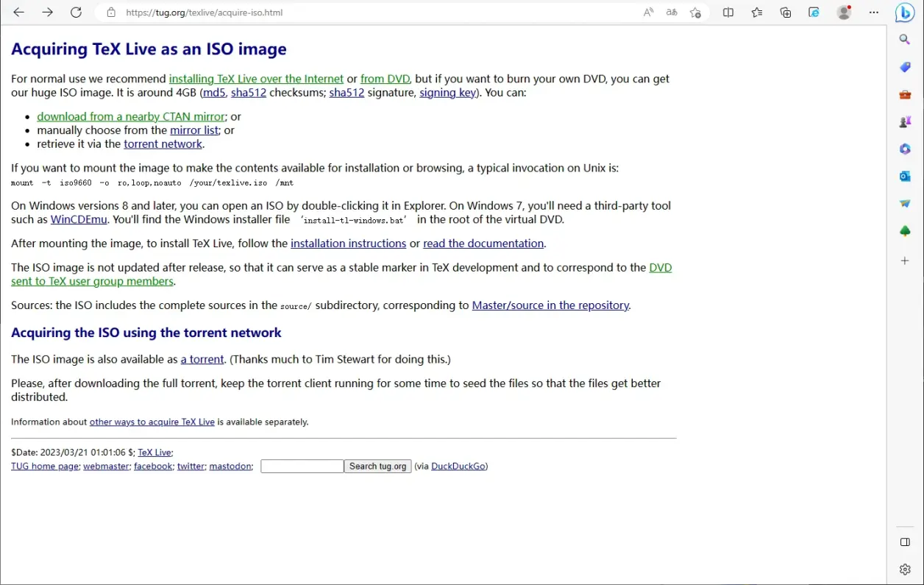Open the WinCDEmu link

click(x=79, y=219)
